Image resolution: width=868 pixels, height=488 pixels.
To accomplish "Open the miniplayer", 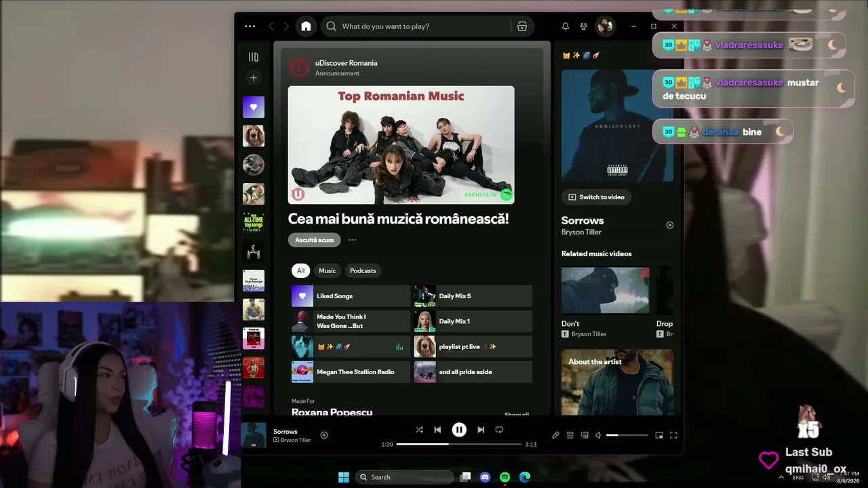I will click(x=659, y=435).
